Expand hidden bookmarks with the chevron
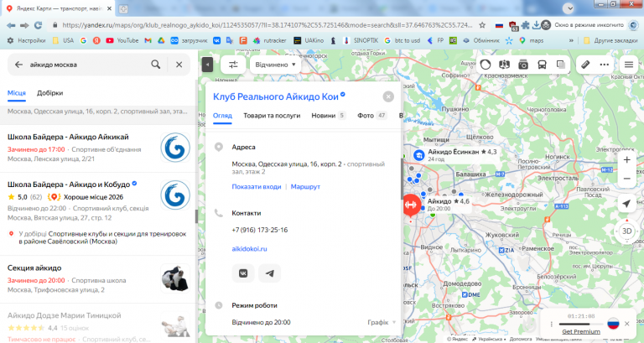644x343 pixels. 571,40
